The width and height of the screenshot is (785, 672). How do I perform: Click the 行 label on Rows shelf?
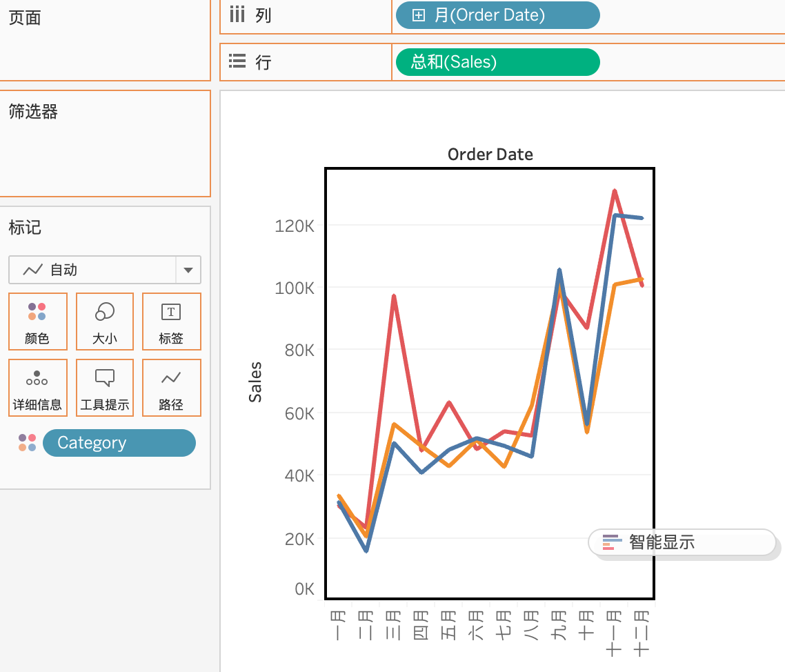[x=264, y=62]
